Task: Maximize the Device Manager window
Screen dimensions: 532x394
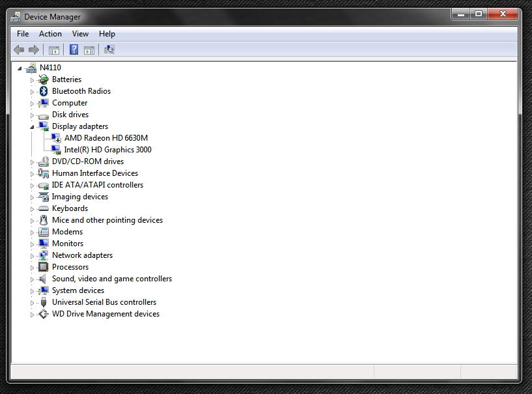Action: tap(479, 14)
